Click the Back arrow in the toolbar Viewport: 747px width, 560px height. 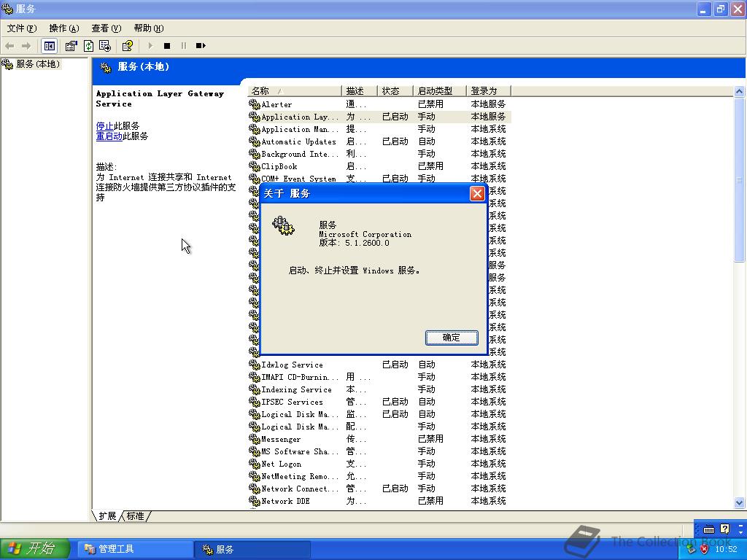pyautogui.click(x=9, y=46)
